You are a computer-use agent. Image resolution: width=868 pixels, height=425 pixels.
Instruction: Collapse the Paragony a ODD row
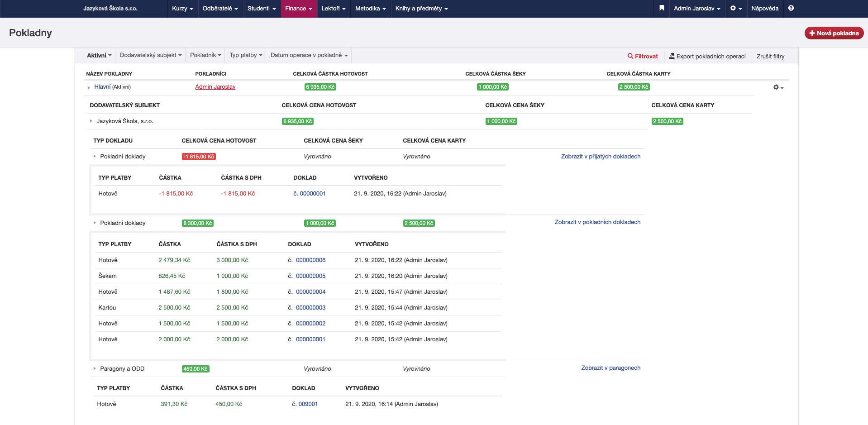click(95, 368)
